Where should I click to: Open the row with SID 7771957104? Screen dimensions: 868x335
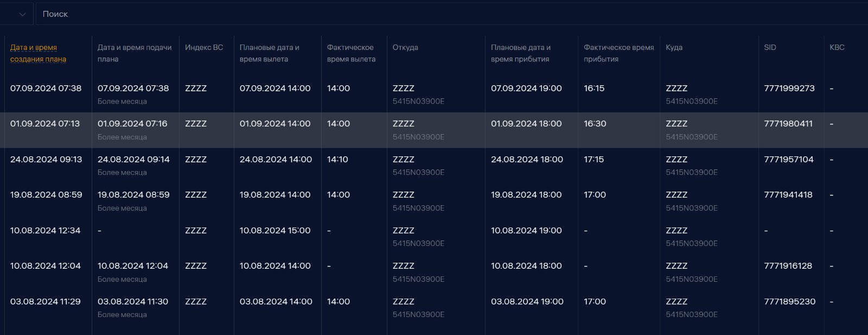tap(434, 166)
